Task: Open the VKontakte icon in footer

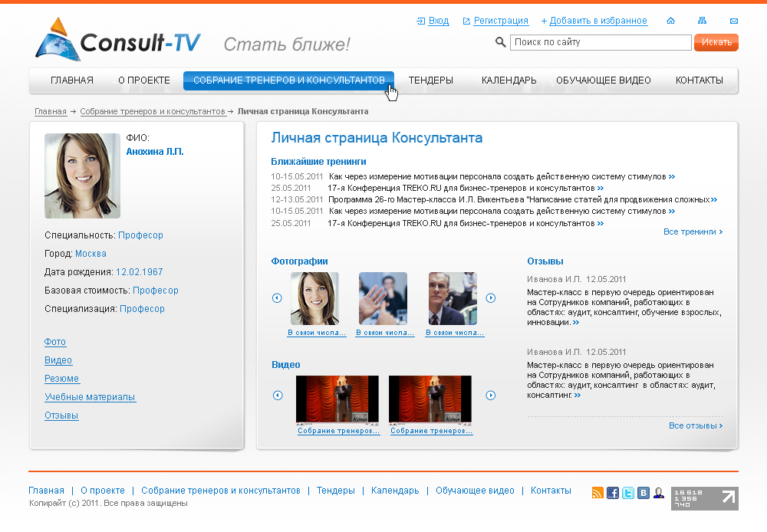Action: coord(644,493)
